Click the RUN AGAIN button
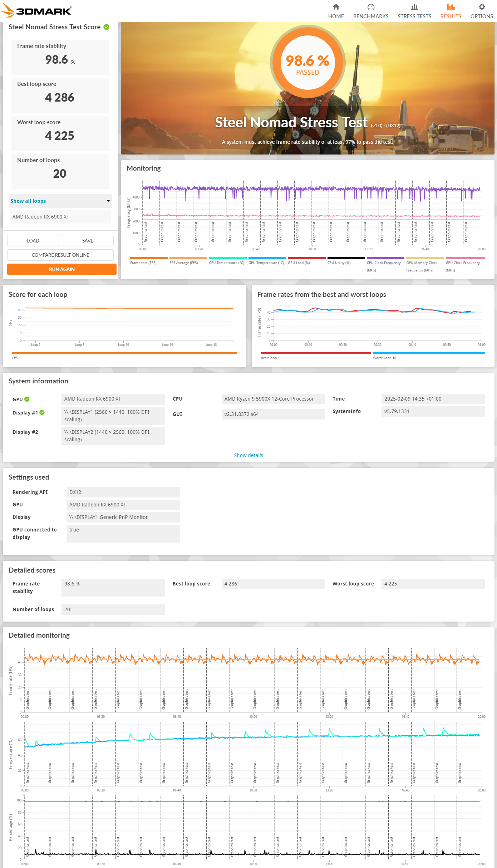Image resolution: width=497 pixels, height=868 pixels. (x=62, y=269)
